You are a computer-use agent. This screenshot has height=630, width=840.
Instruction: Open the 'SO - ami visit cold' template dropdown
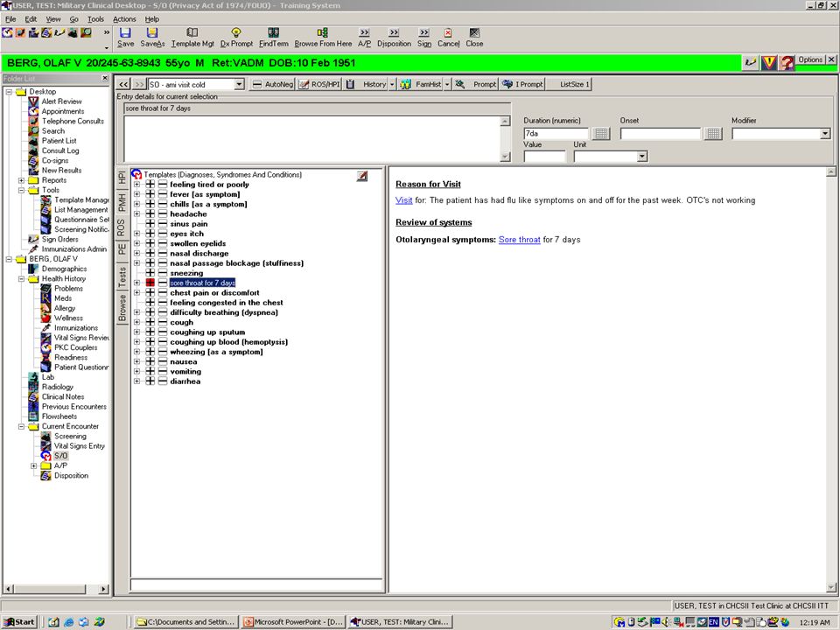coord(239,84)
